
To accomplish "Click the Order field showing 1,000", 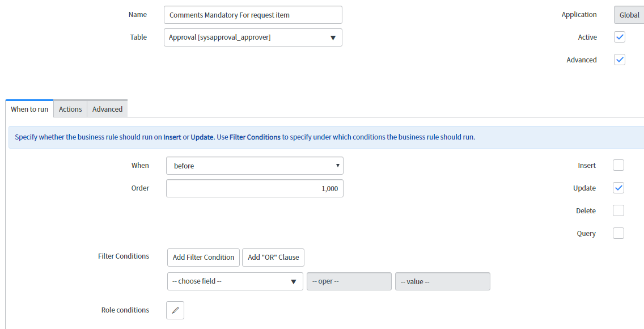I will coord(255,188).
